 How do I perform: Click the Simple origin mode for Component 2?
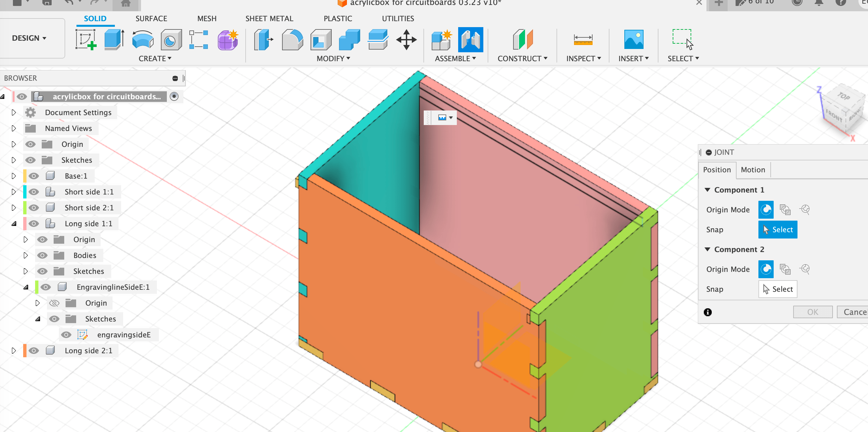(766, 269)
